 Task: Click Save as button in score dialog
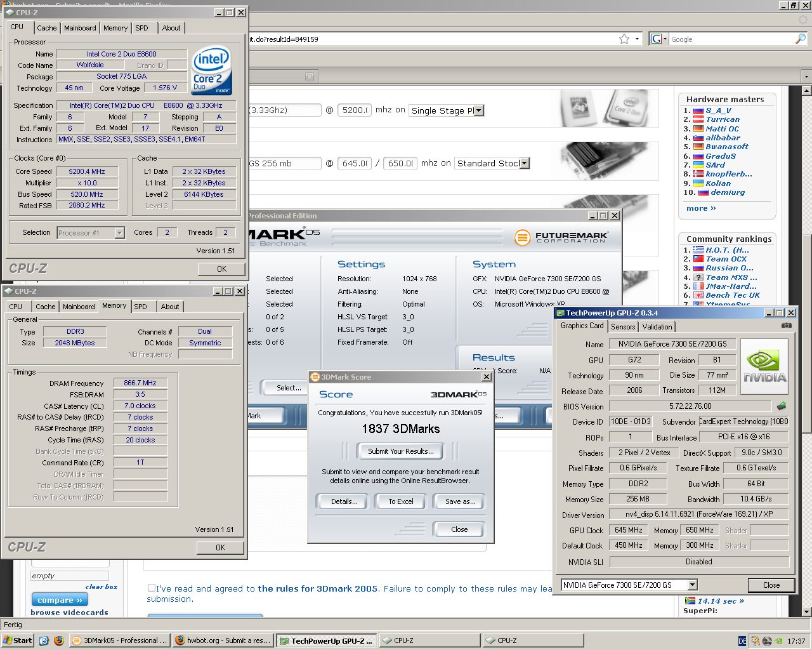460,501
